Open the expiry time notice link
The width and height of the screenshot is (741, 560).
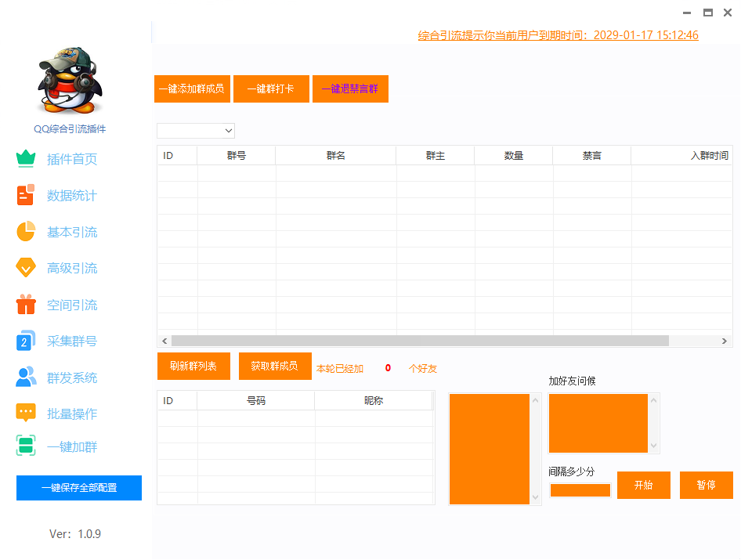(558, 35)
